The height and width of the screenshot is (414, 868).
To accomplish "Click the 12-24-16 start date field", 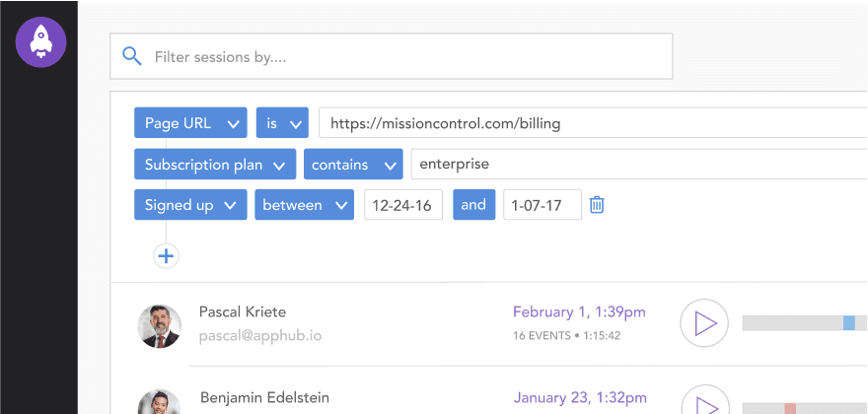I will click(x=403, y=205).
